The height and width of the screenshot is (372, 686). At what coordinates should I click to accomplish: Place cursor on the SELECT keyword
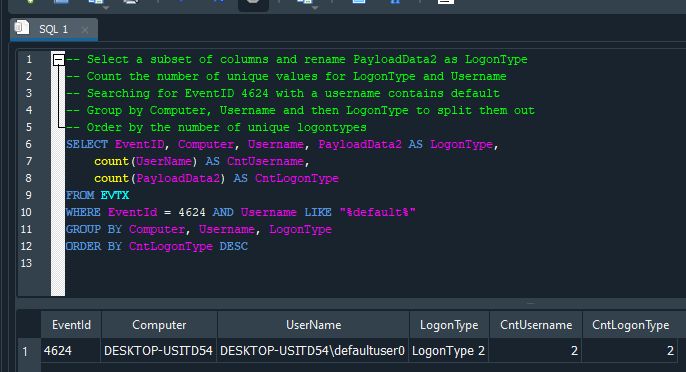[x=87, y=144]
